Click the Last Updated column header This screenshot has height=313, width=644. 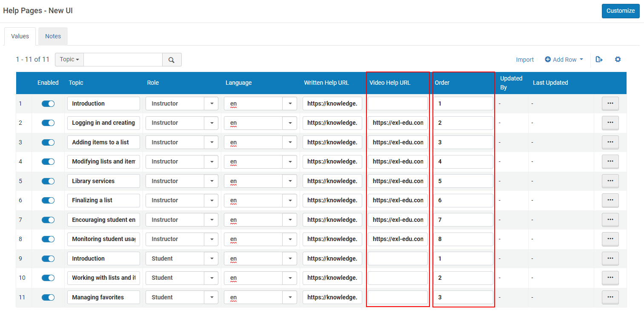pyautogui.click(x=550, y=83)
